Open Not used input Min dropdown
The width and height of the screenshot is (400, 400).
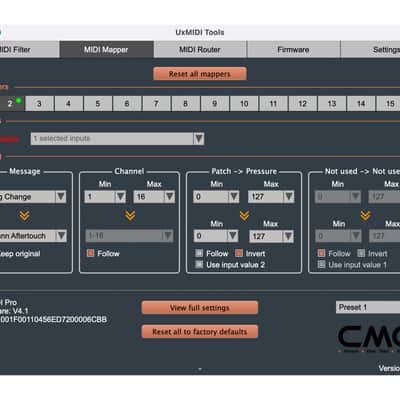click(x=338, y=197)
